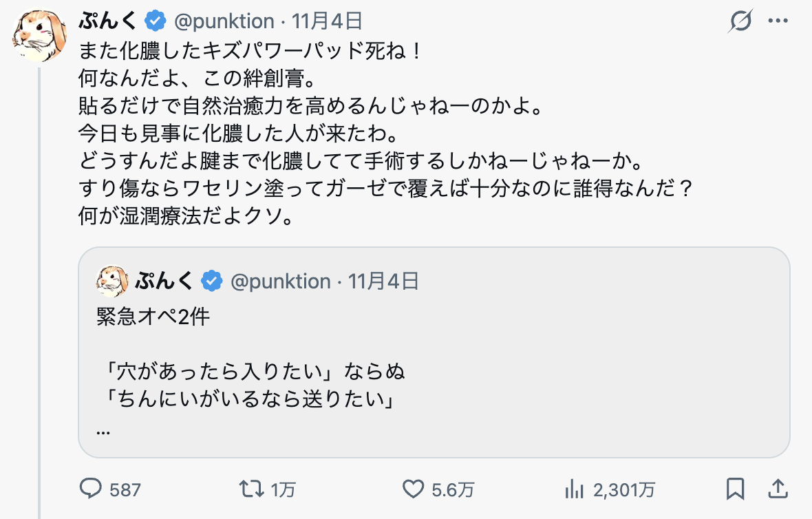Select the @punktion handle in the quoted tweet
Screen dimensions: 812x519
pyautogui.click(x=280, y=281)
